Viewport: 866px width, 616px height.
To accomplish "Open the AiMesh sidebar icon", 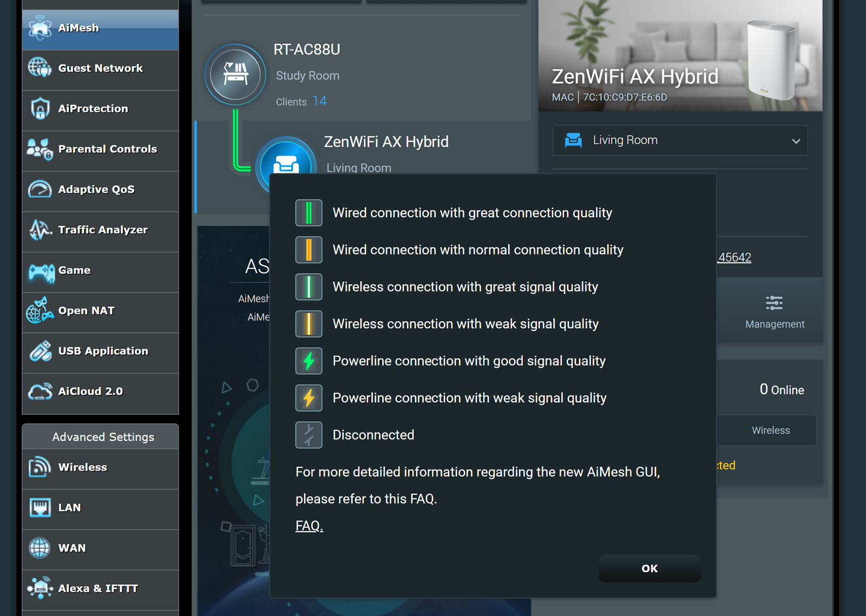I will pyautogui.click(x=40, y=28).
